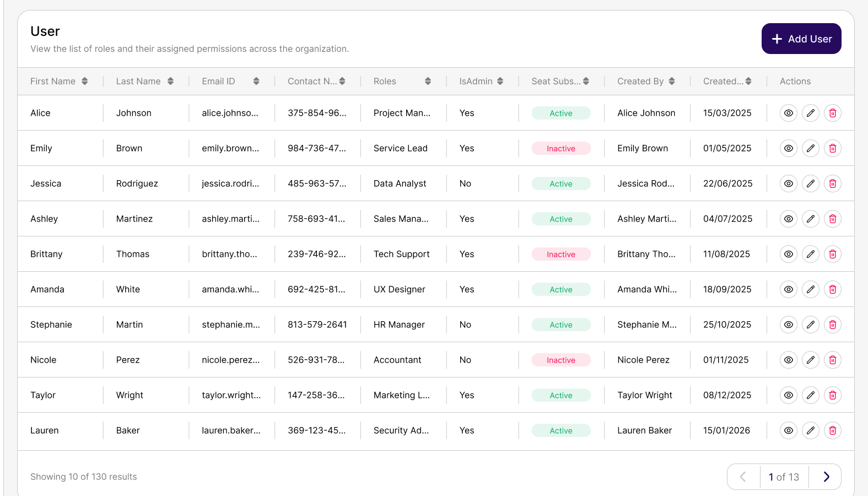This screenshot has height=496, width=868.
Task: View details for Nicole Perez
Action: 789,360
